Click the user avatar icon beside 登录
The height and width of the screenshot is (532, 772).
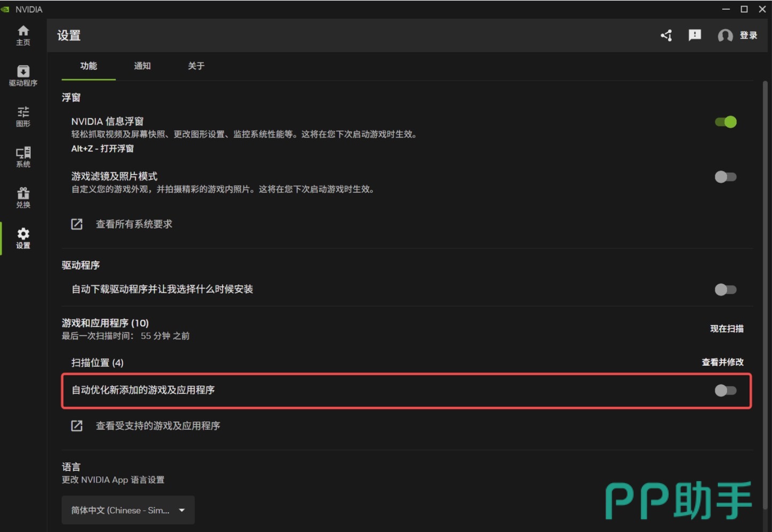(x=725, y=36)
